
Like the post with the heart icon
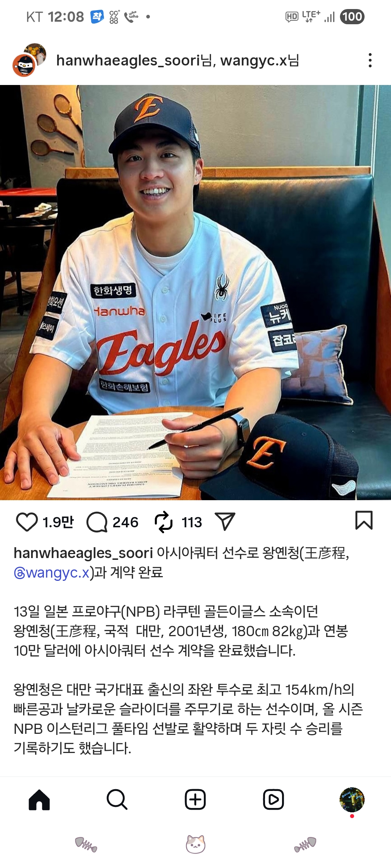point(27,522)
